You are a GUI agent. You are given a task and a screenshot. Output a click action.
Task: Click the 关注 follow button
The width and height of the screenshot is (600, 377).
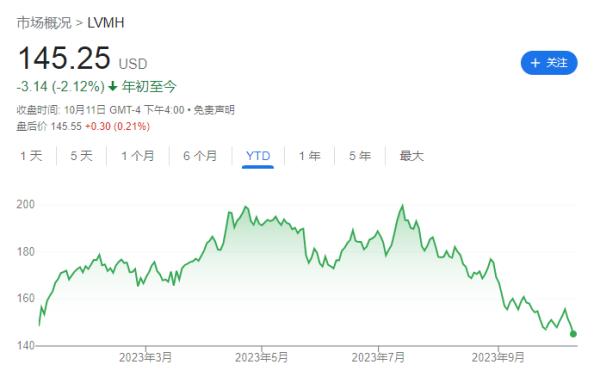pyautogui.click(x=548, y=63)
